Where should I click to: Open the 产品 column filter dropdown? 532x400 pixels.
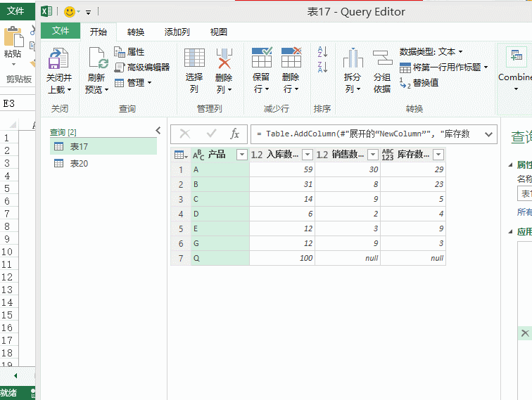(x=242, y=155)
